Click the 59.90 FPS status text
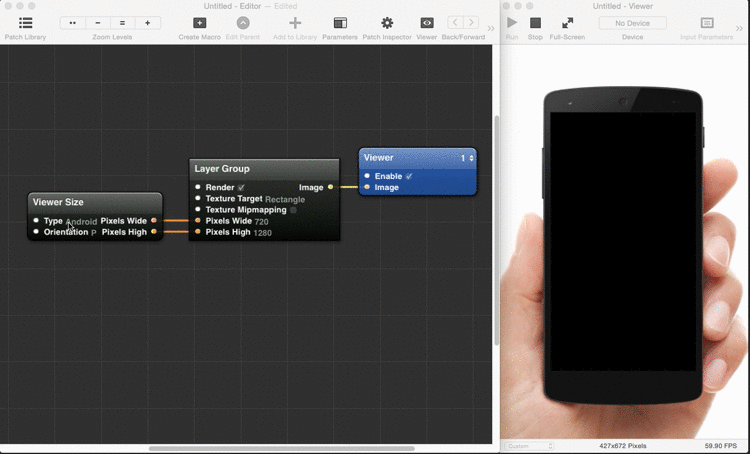The height and width of the screenshot is (454, 750). (720, 446)
